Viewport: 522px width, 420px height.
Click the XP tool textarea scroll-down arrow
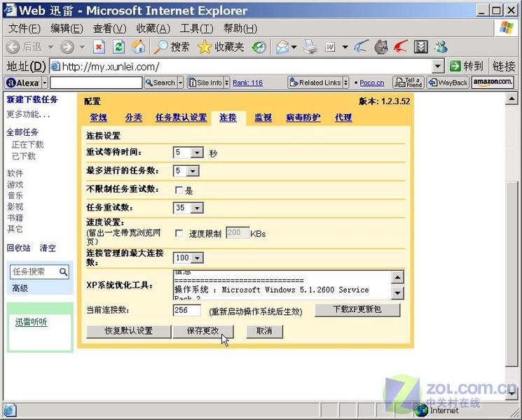click(x=397, y=293)
